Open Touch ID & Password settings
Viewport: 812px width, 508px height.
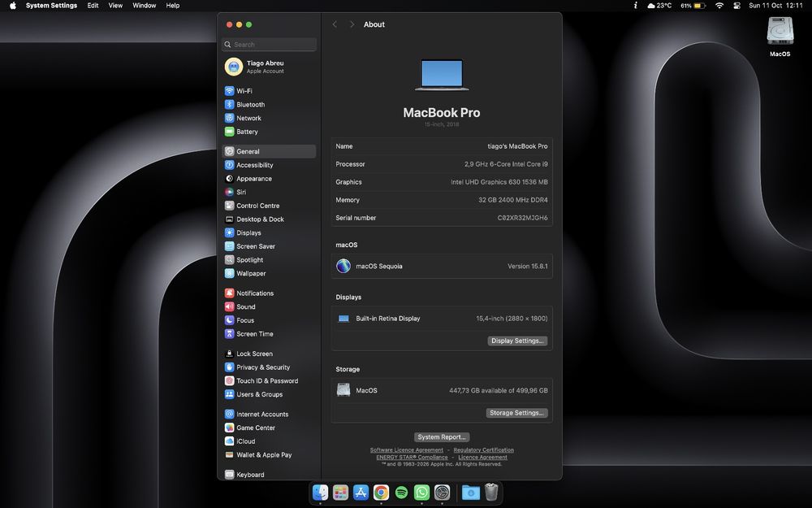[269, 380]
